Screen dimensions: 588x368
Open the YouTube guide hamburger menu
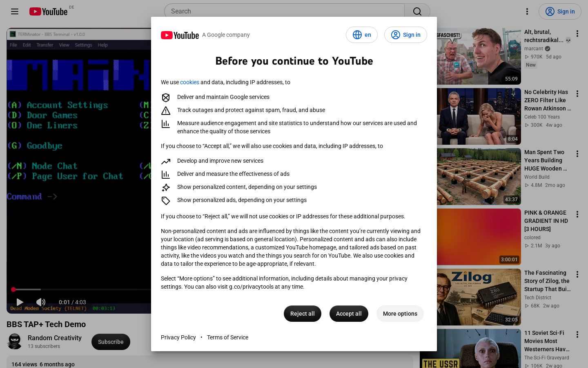[15, 11]
